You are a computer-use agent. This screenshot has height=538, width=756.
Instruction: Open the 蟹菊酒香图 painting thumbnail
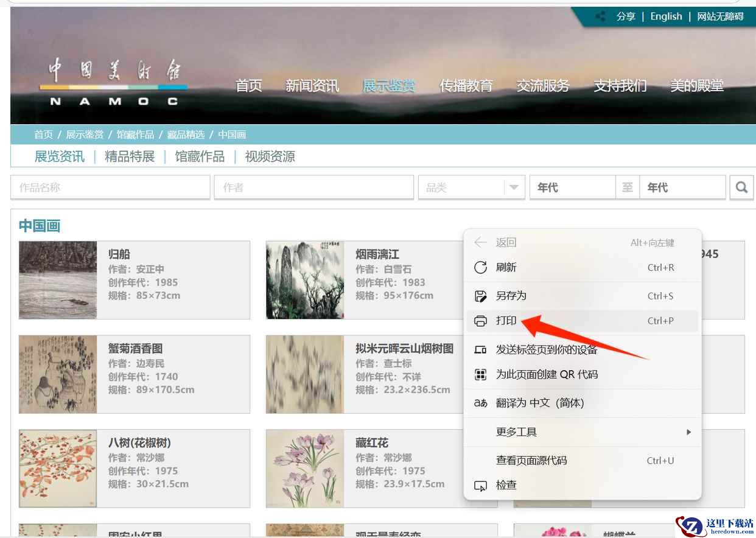[58, 374]
